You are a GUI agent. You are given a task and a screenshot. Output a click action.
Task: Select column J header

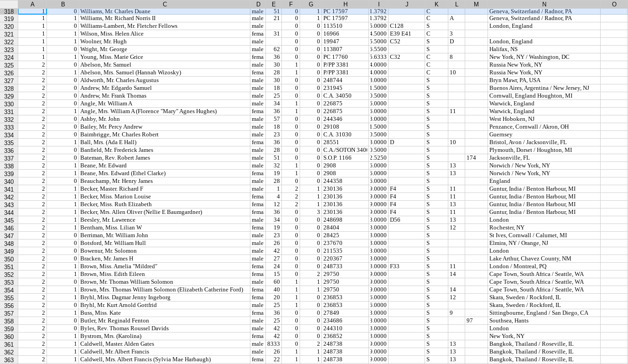click(407, 4)
